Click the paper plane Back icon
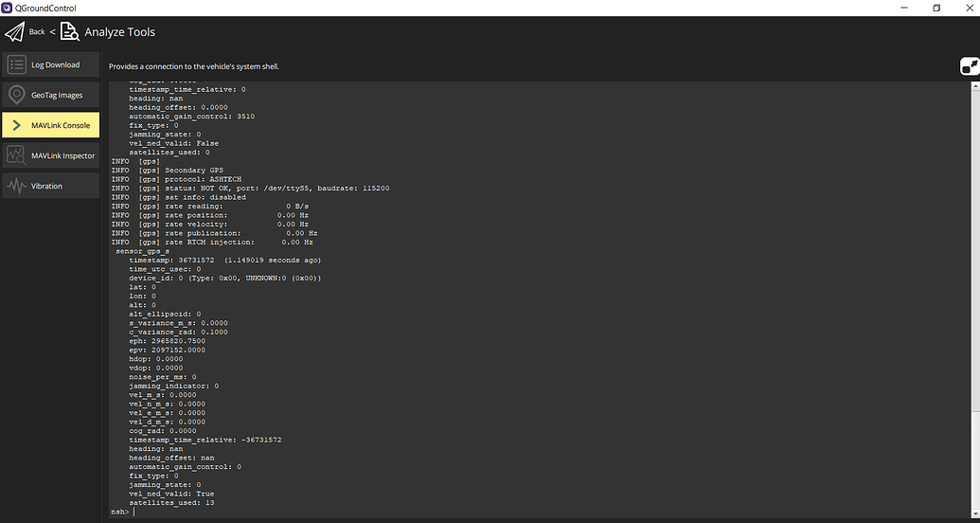Image resolution: width=980 pixels, height=523 pixels. pyautogui.click(x=14, y=32)
